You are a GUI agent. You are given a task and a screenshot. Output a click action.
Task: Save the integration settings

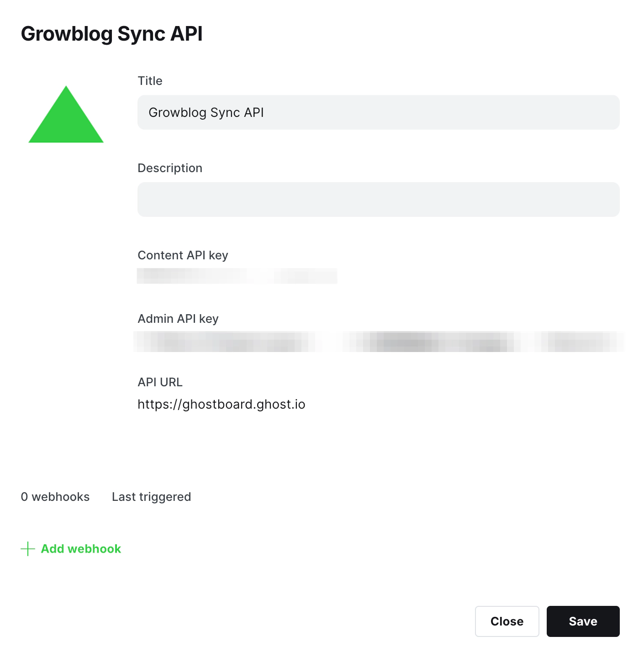583,621
